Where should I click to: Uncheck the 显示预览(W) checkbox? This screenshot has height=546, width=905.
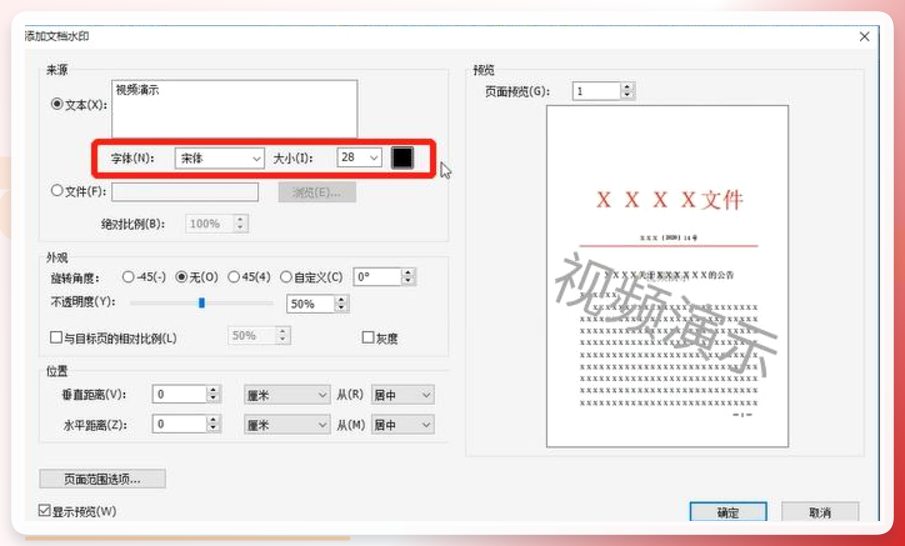[44, 510]
